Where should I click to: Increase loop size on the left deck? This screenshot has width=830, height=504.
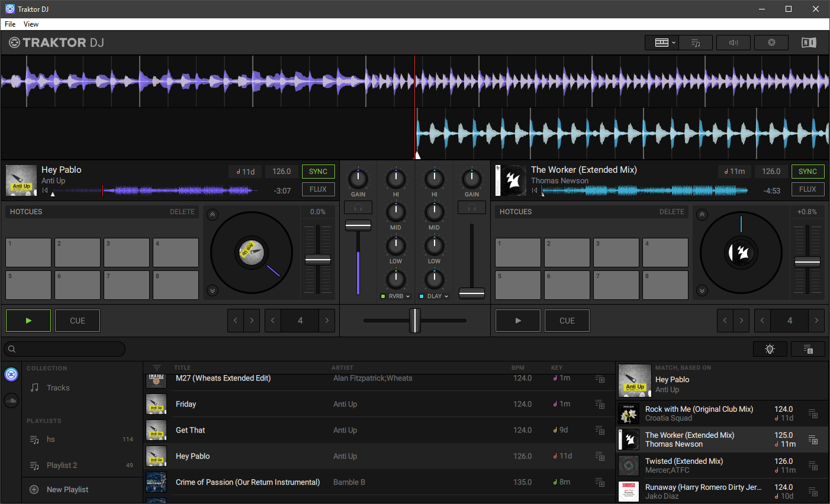pos(327,321)
